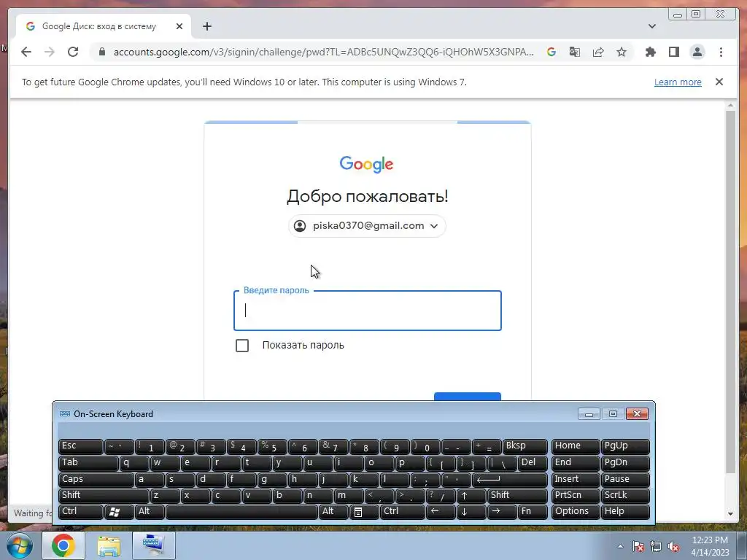Screen dimensions: 747x560
Task: Click the network tray icon
Action: coord(656,546)
